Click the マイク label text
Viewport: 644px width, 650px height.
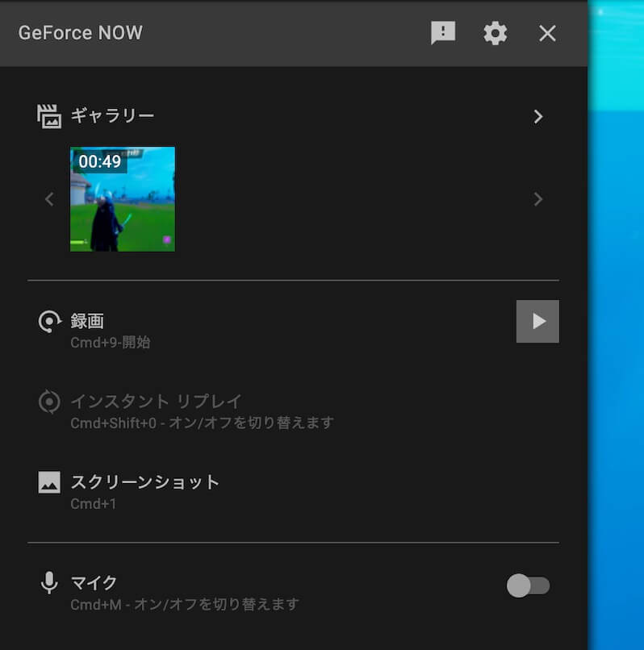[94, 582]
